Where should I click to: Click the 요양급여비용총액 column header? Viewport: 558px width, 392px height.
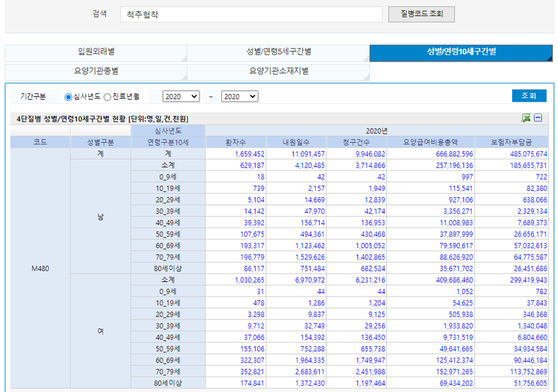click(431, 142)
